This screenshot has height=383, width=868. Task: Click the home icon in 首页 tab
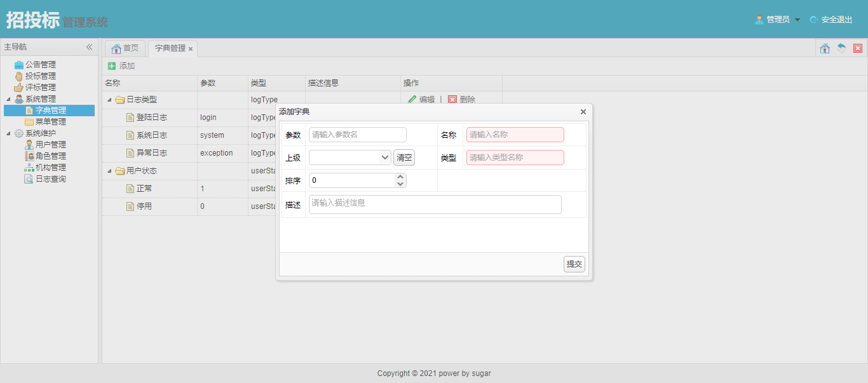pyautogui.click(x=116, y=49)
